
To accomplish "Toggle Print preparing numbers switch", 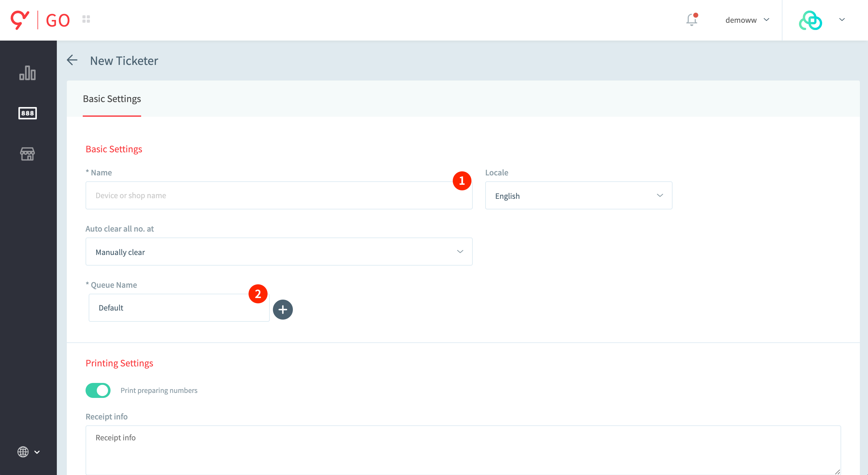I will [98, 390].
